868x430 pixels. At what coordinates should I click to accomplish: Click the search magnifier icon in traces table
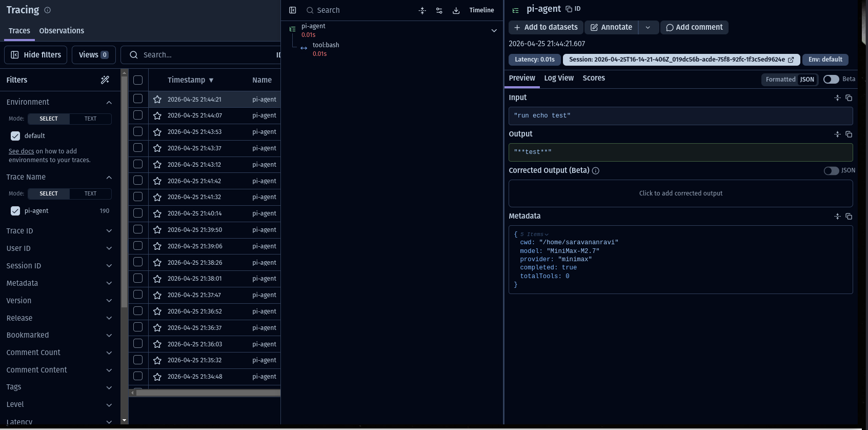point(134,55)
